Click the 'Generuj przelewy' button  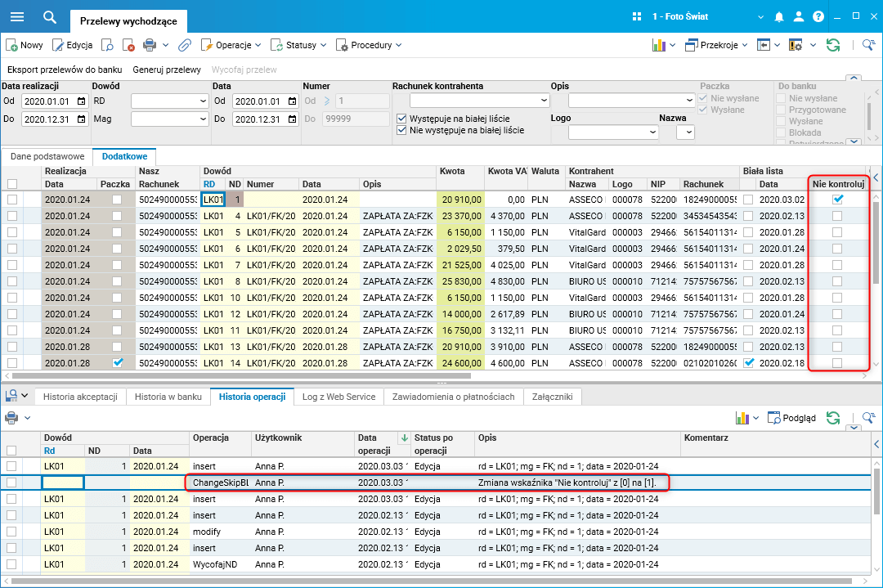pos(167,70)
